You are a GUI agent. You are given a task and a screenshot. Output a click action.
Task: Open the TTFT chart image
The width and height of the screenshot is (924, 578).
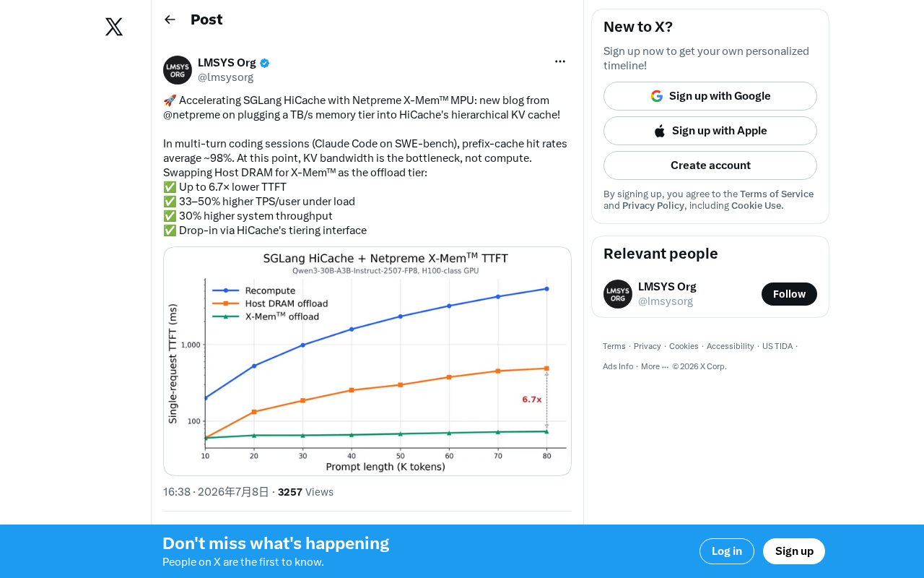pyautogui.click(x=367, y=361)
